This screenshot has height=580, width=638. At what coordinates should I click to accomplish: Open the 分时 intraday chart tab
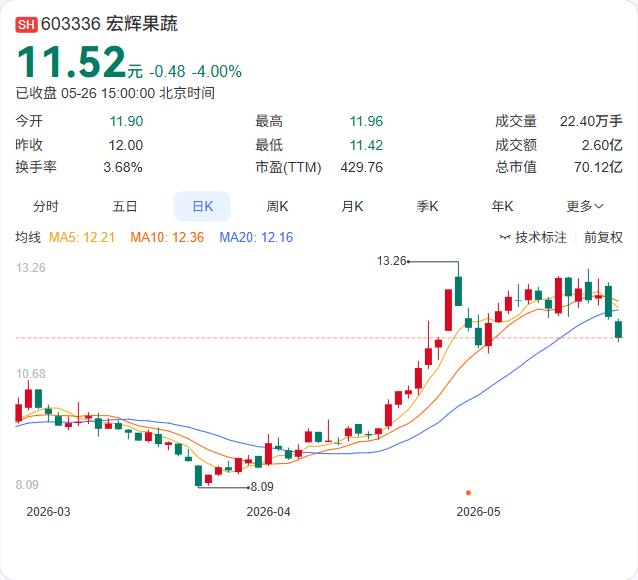46,206
